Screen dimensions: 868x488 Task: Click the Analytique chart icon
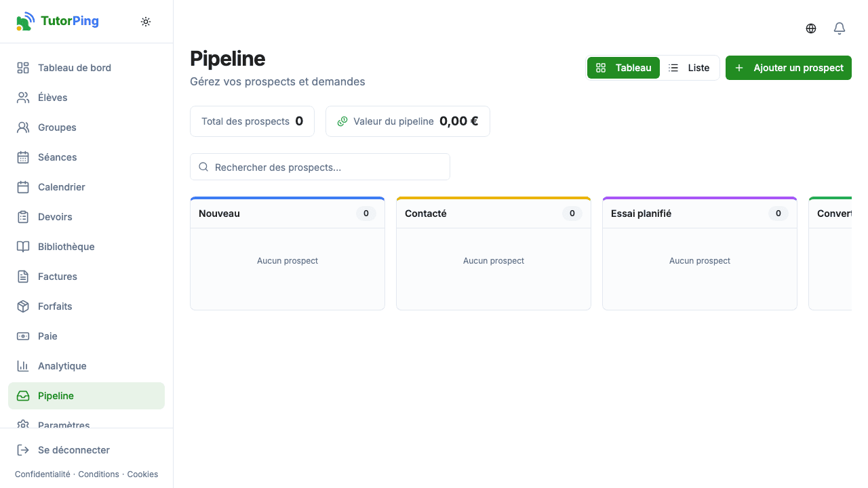tap(23, 366)
